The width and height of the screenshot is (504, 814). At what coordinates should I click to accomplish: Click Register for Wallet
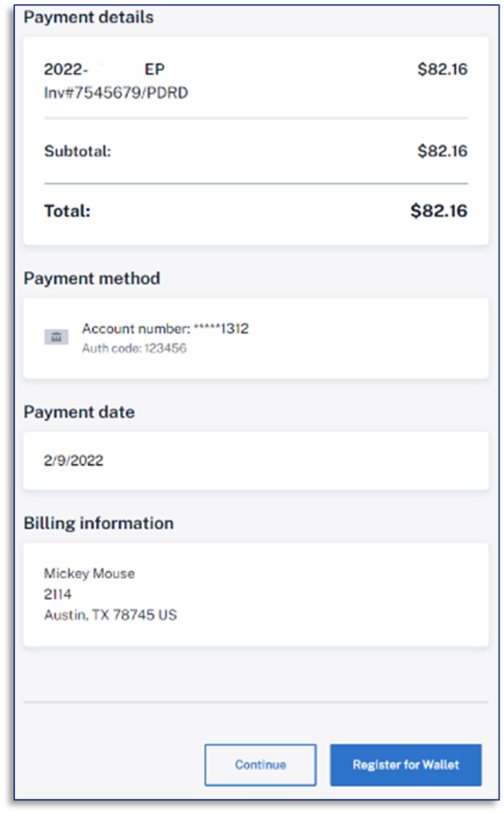pyautogui.click(x=405, y=765)
